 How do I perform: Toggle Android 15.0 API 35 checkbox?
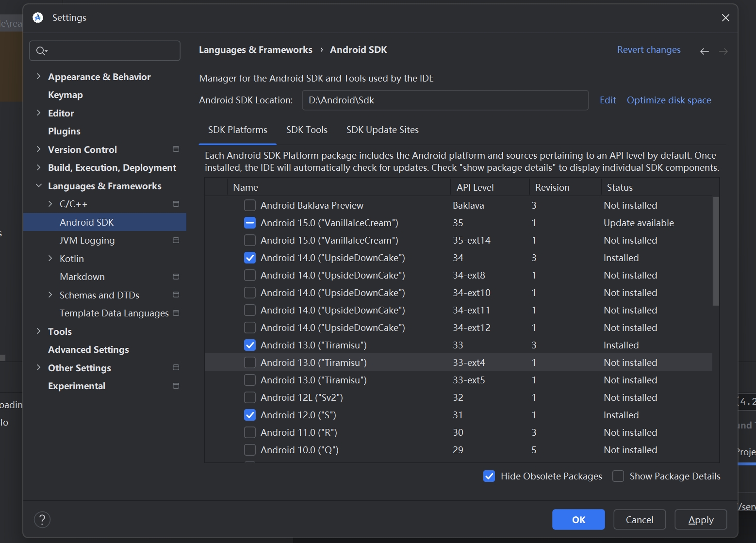pos(250,223)
